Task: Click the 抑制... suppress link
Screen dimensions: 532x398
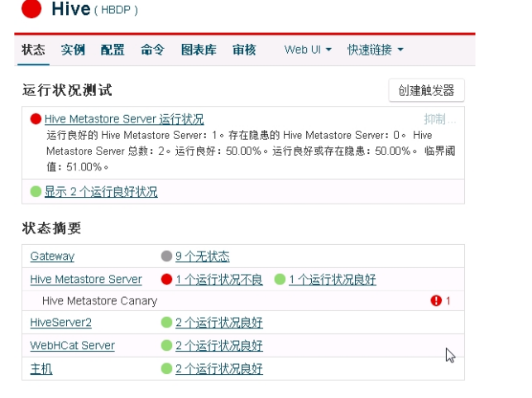Action: click(439, 119)
